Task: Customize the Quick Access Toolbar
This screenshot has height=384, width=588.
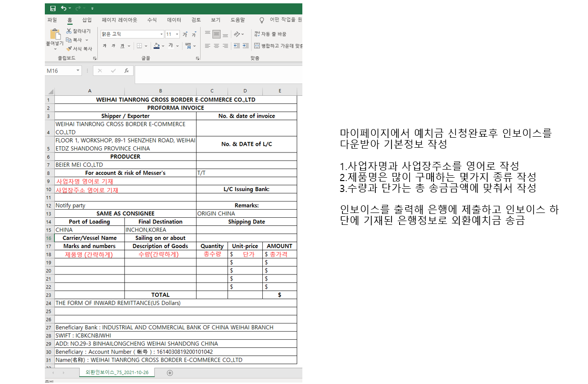Action: 92,9
